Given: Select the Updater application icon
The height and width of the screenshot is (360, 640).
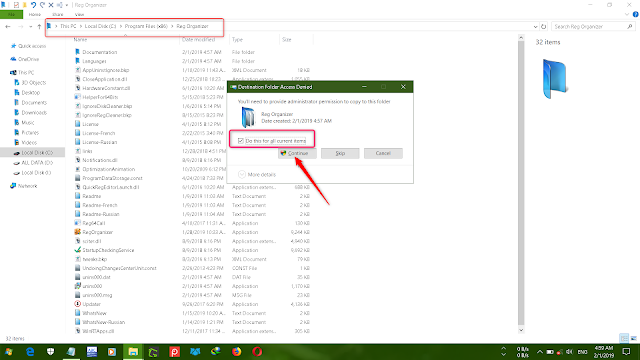Looking at the screenshot, I should click(x=78, y=304).
